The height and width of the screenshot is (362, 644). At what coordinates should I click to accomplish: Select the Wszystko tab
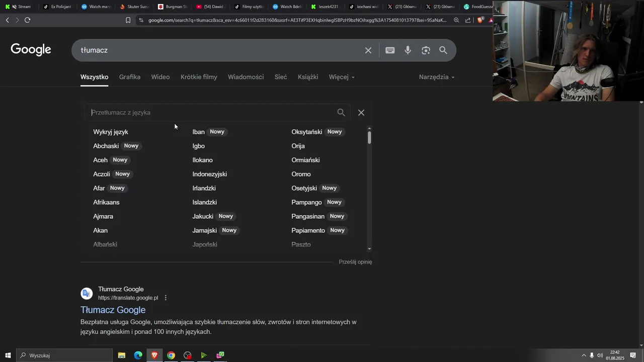tap(95, 77)
